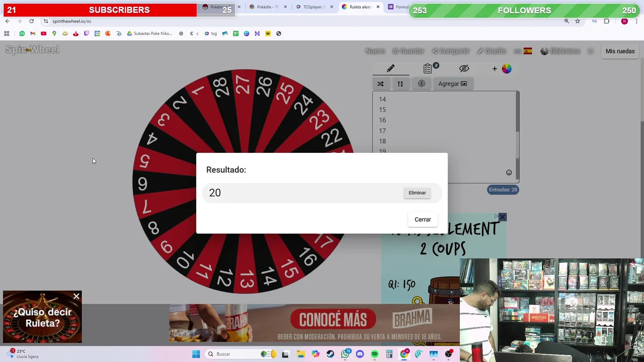644x362 pixels.
Task: Reload the page
Action: 31,21
